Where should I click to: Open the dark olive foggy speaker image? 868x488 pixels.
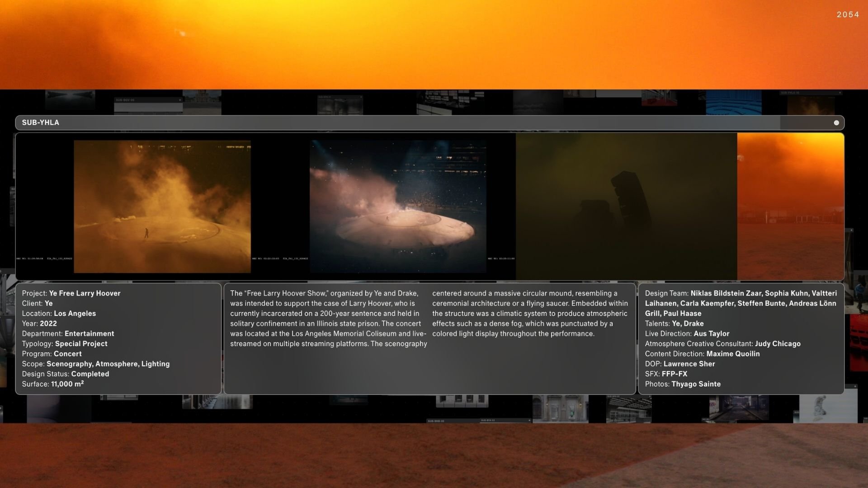coord(626,206)
